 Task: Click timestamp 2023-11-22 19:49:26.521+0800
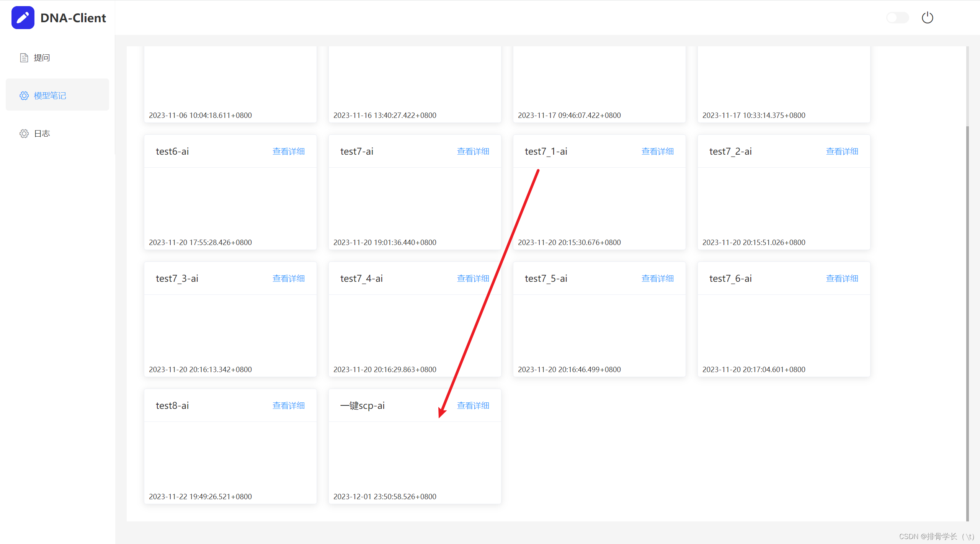click(x=200, y=497)
